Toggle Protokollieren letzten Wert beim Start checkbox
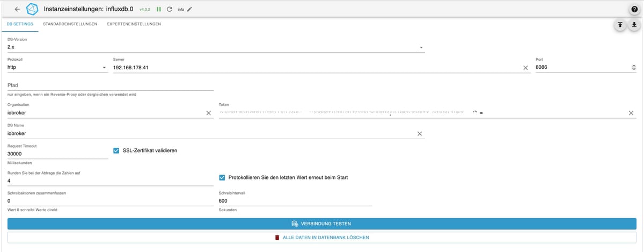This screenshot has height=252, width=644. [222, 177]
